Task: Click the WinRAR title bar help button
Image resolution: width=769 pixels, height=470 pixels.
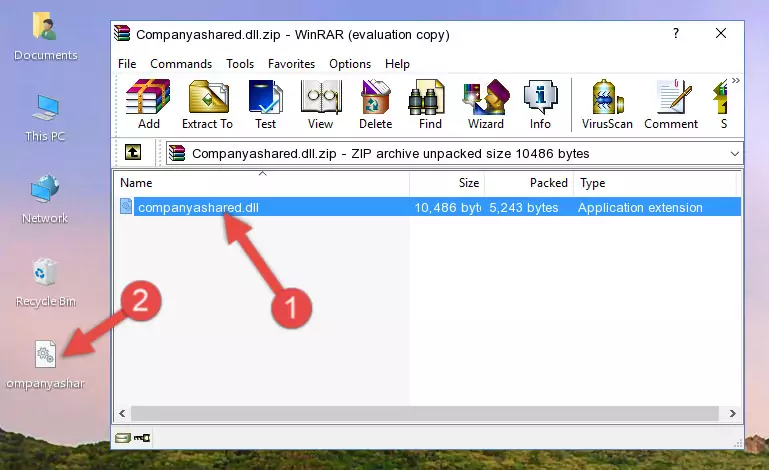Action: coord(676,33)
